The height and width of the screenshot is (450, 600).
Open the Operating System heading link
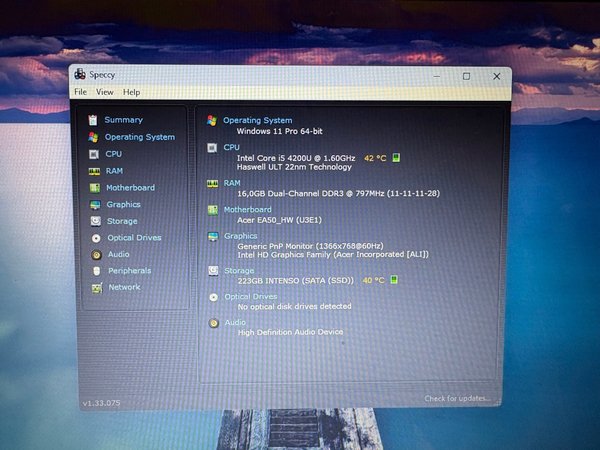(x=257, y=120)
